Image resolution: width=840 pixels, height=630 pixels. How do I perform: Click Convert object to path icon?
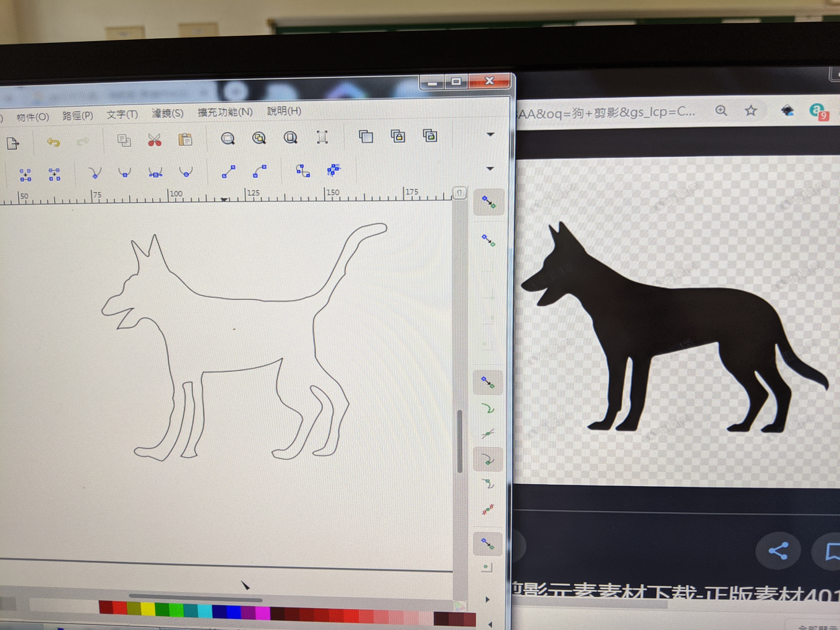pyautogui.click(x=303, y=171)
